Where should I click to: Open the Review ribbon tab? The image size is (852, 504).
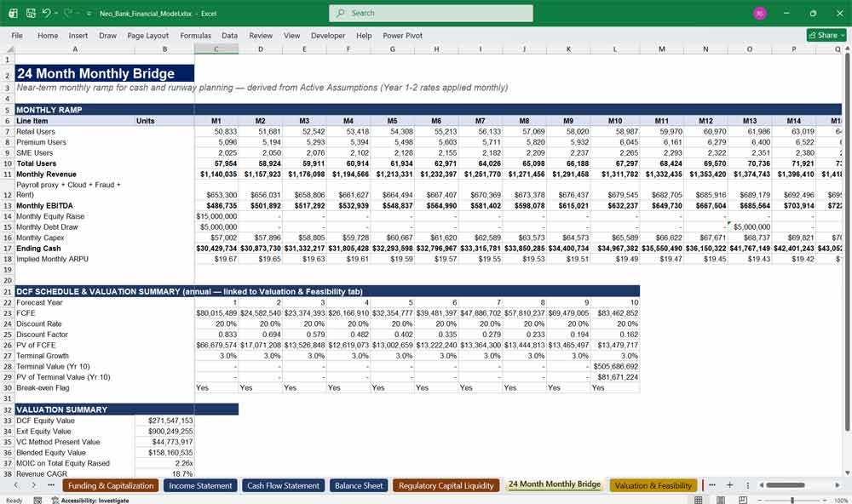[x=261, y=35]
